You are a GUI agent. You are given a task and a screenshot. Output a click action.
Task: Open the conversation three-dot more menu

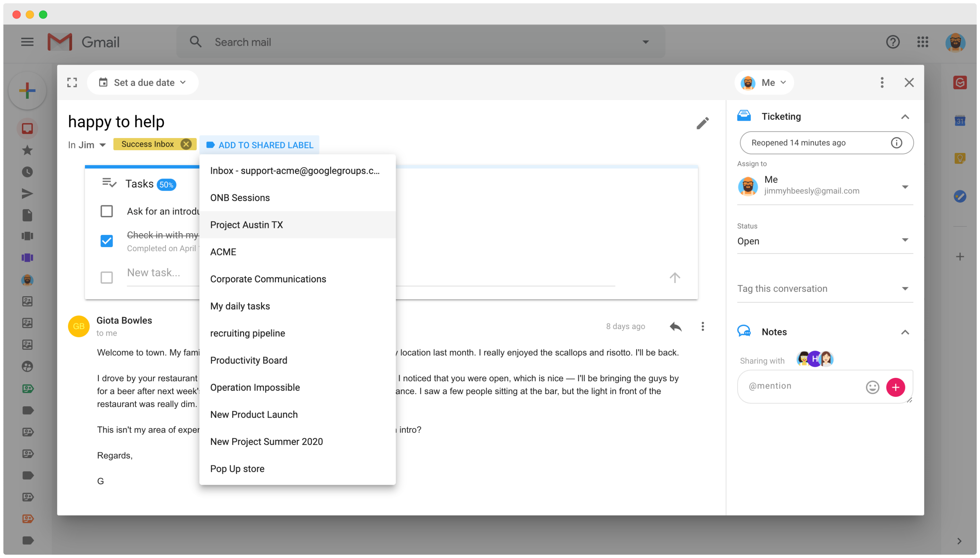(x=881, y=82)
